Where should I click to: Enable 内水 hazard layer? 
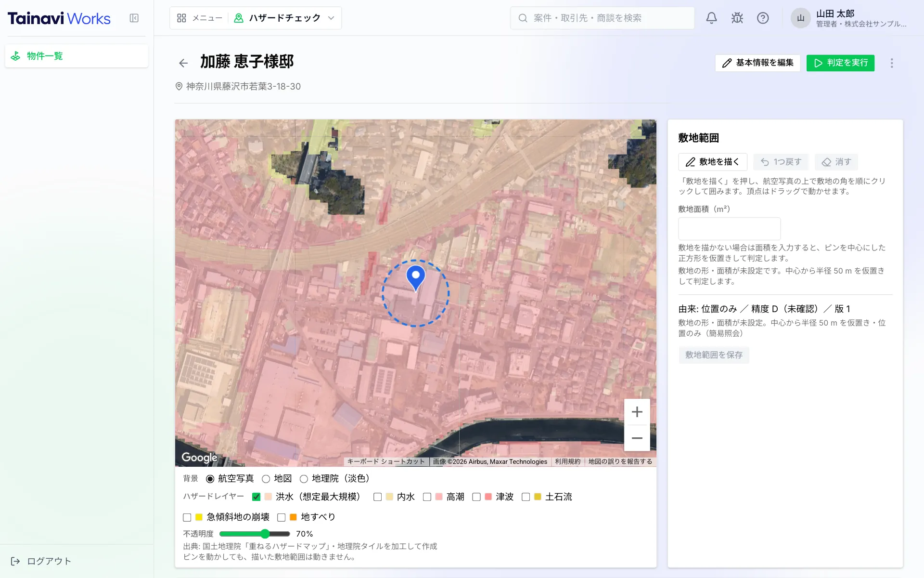pyautogui.click(x=378, y=497)
